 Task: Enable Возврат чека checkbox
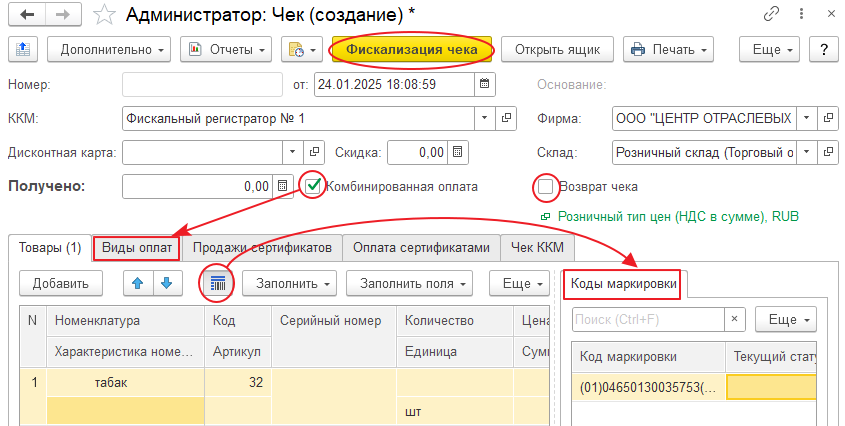pyautogui.click(x=545, y=186)
